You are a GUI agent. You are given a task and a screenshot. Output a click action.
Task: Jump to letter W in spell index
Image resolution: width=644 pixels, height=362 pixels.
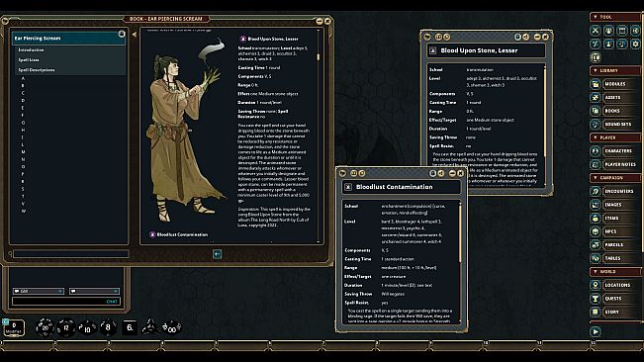coord(23,211)
